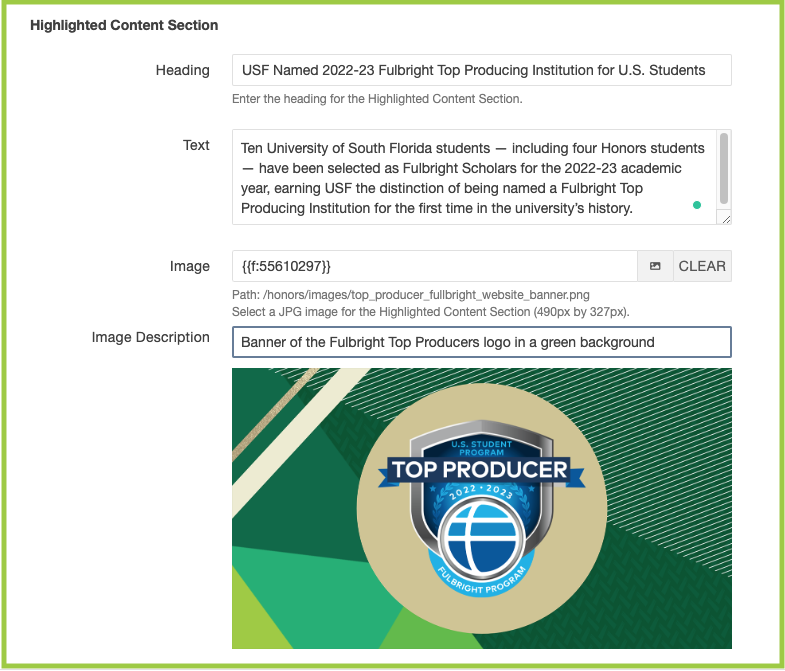Open the image chooser icon next to Image field
The width and height of the screenshot is (785, 671).
[x=655, y=266]
